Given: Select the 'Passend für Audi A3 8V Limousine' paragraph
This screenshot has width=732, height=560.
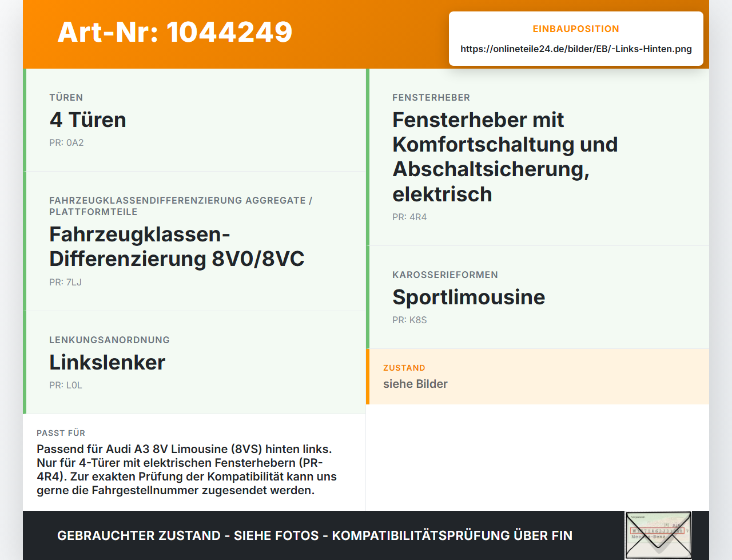Looking at the screenshot, I should point(186,470).
